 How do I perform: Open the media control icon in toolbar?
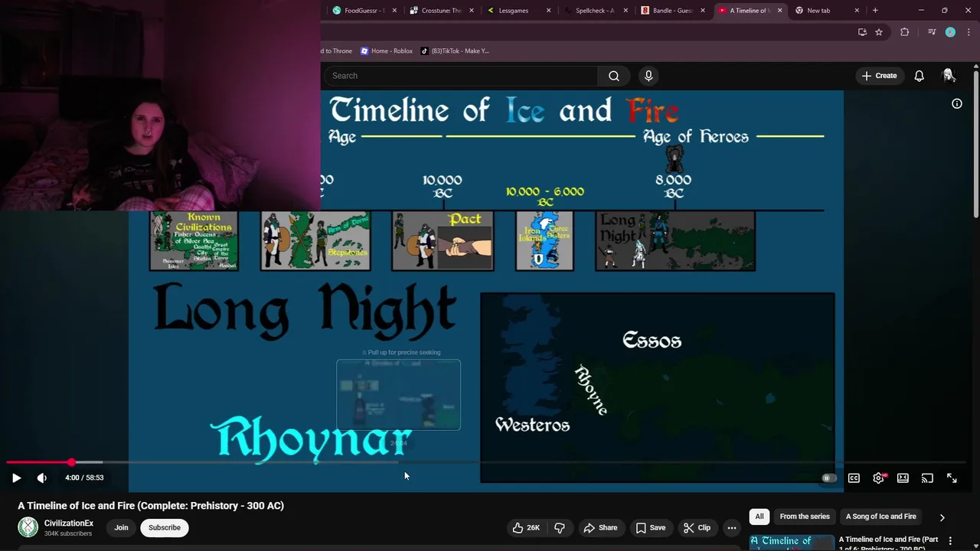(931, 32)
